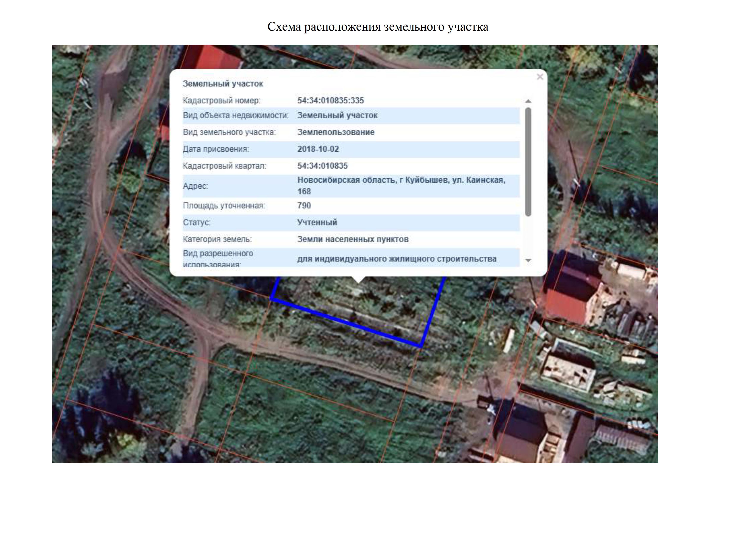Image resolution: width=756 pixels, height=535 pixels.
Task: Click the page title Схема расположения земельного участка
Action: pos(378,27)
